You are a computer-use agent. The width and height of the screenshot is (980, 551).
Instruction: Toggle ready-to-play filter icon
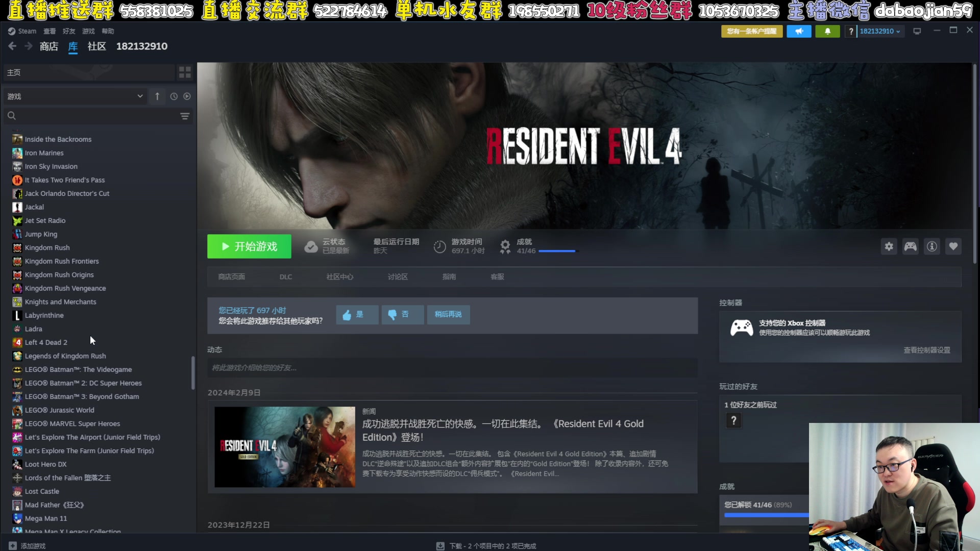[187, 96]
